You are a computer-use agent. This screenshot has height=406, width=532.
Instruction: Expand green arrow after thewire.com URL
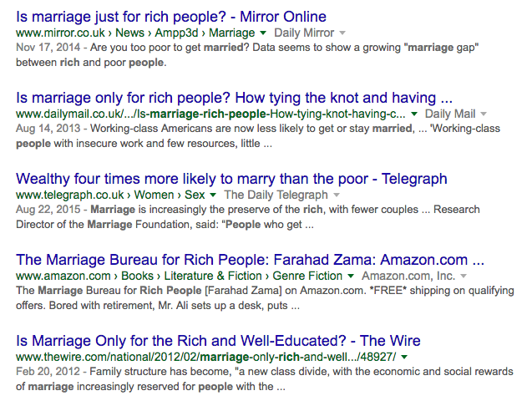pyautogui.click(x=404, y=357)
